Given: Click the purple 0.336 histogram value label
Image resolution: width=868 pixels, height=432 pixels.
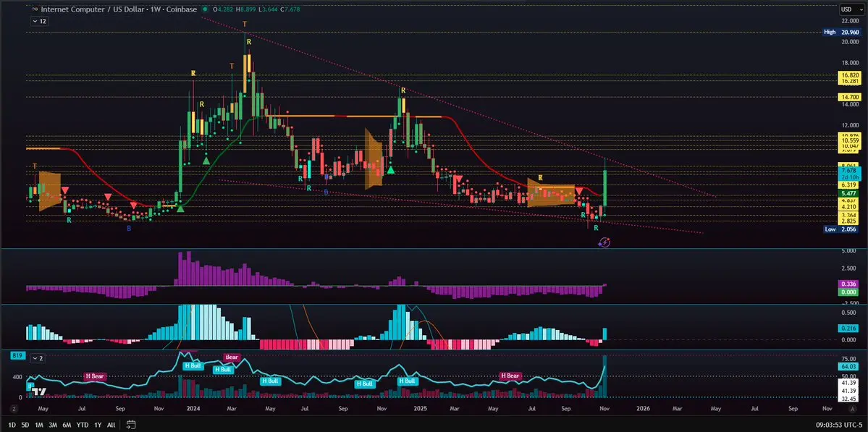Looking at the screenshot, I should pyautogui.click(x=850, y=283).
